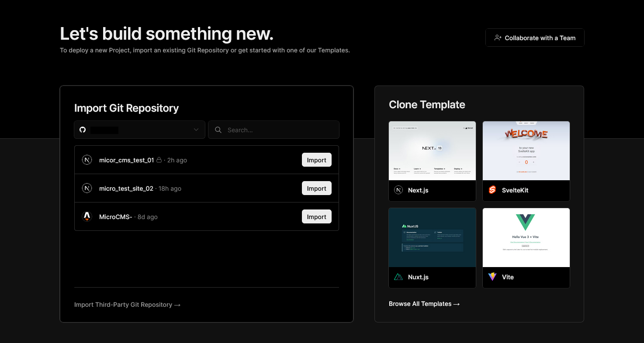Open Collaborate with a Team
This screenshot has height=343, width=644.
(x=535, y=38)
